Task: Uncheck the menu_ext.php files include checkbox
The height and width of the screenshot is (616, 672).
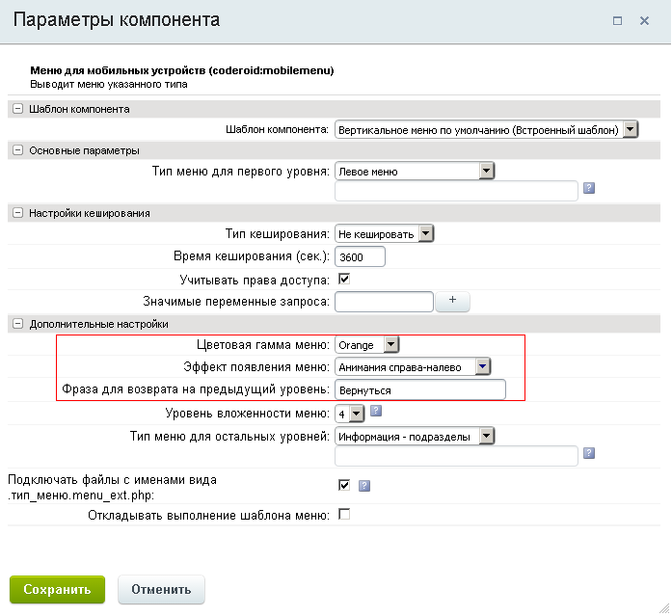Action: click(x=343, y=485)
